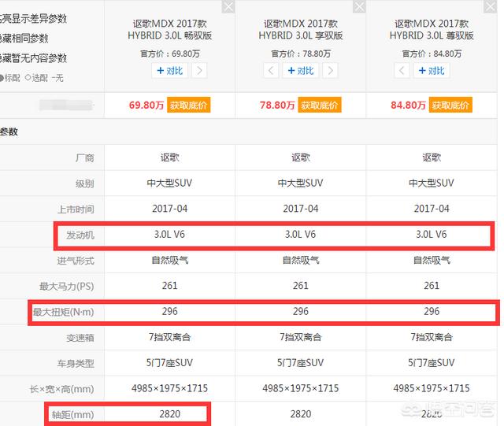Add 享驭版 to comparison with +对比
Viewport: 504px width, 426px height.
click(x=301, y=70)
